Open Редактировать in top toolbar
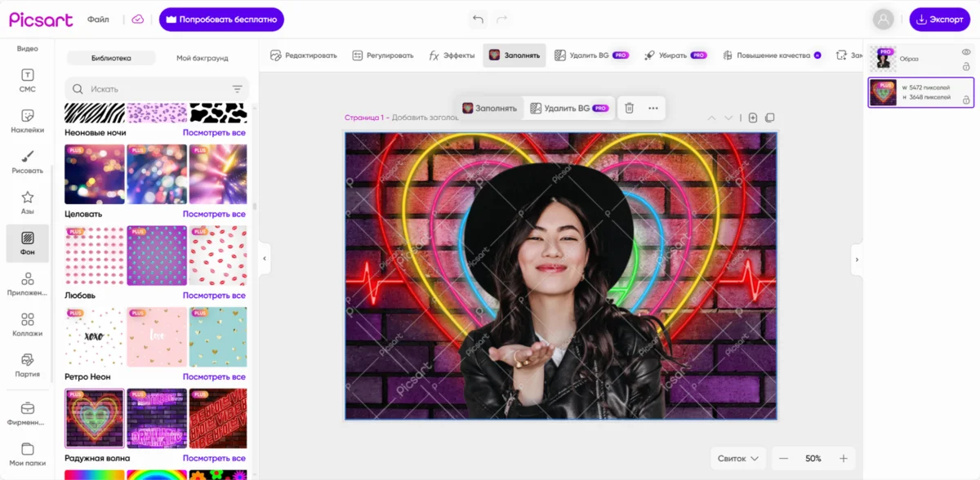Viewport: 980px width, 480px height. (304, 56)
